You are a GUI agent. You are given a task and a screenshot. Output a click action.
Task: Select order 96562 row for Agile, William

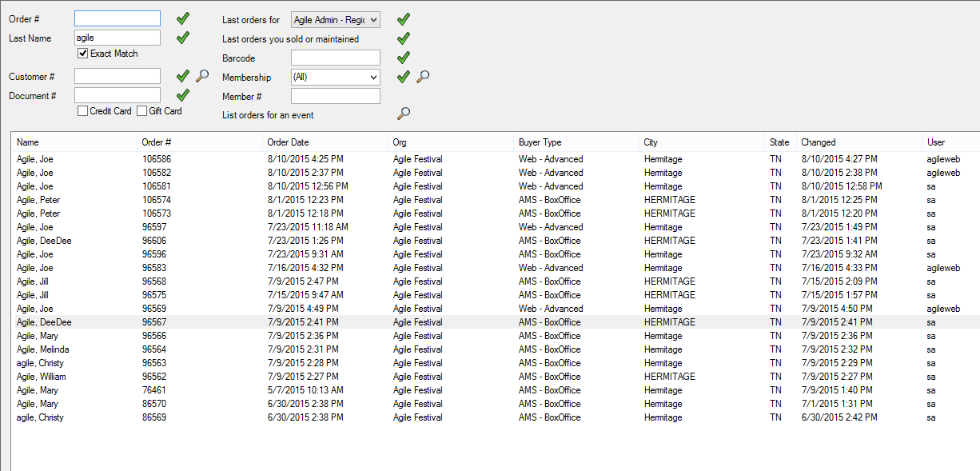pyautogui.click(x=495, y=377)
